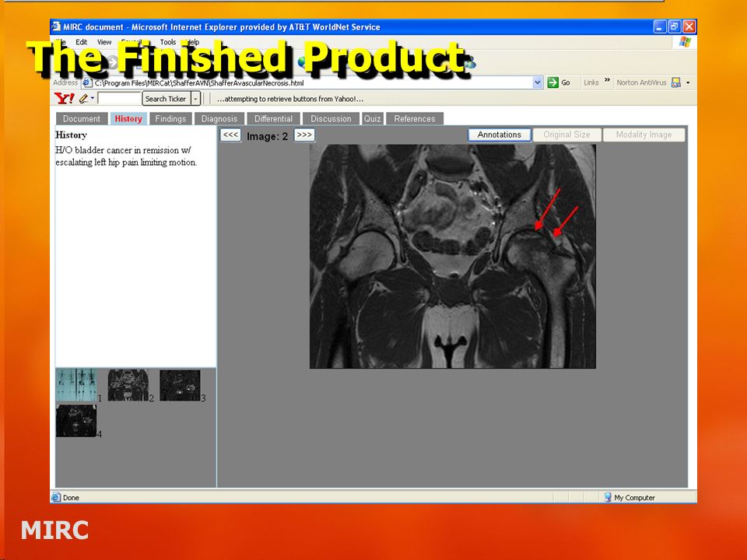Click the Yahoo! toolbar logo icon

[65, 99]
